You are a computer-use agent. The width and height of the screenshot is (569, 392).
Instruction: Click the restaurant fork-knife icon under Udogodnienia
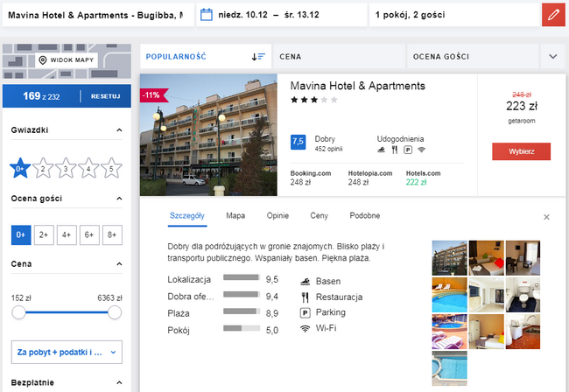pos(395,150)
